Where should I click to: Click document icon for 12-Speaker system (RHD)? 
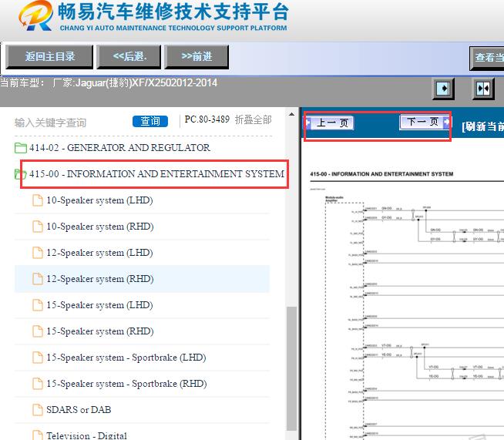[38, 279]
